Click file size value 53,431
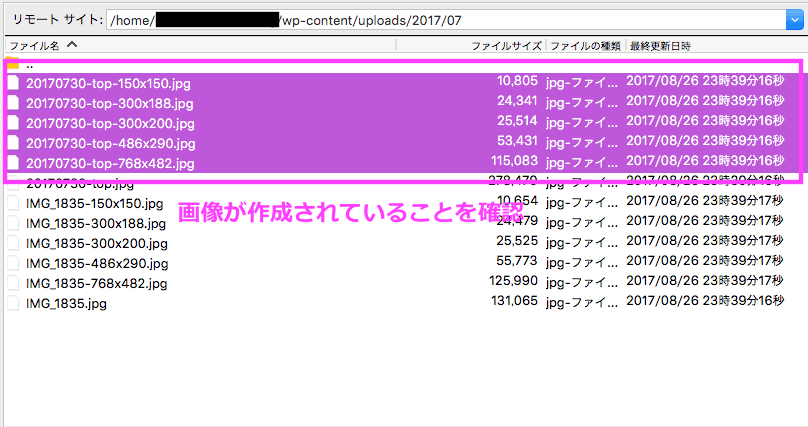Image resolution: width=808 pixels, height=427 pixels. coord(517,141)
